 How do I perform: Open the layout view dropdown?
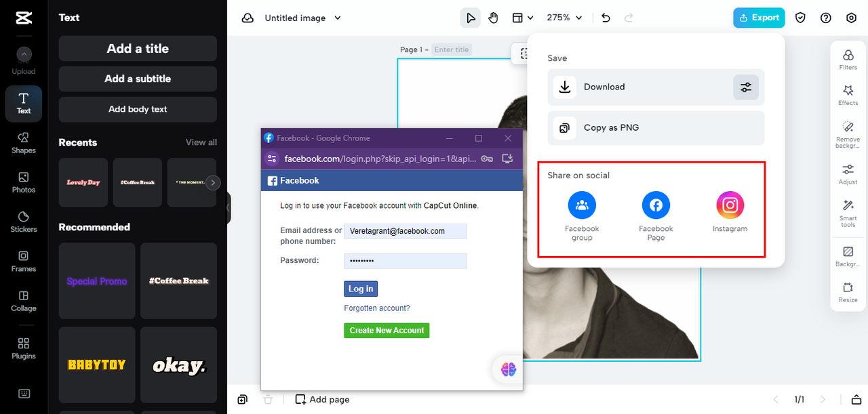(522, 18)
